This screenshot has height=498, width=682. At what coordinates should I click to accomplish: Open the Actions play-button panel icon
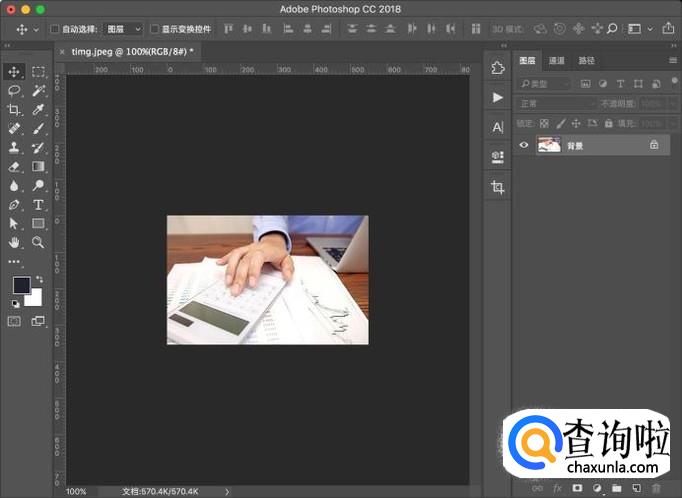pyautogui.click(x=497, y=97)
